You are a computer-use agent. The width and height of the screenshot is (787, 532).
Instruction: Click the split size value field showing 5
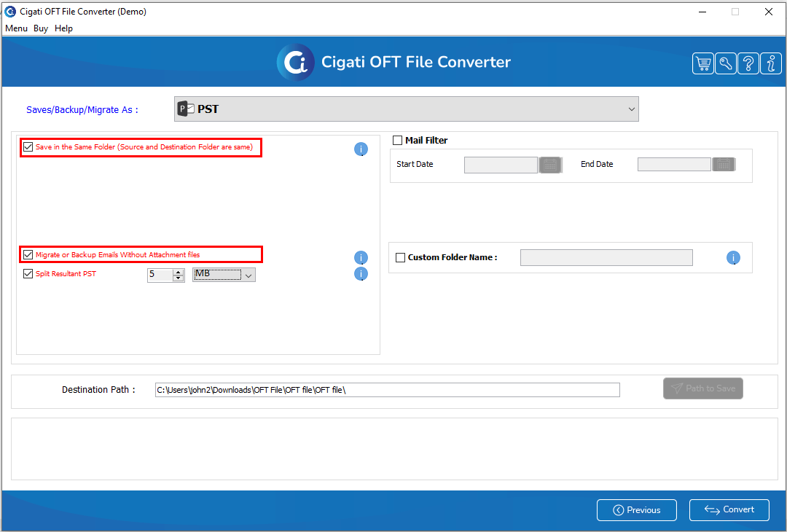(x=160, y=275)
